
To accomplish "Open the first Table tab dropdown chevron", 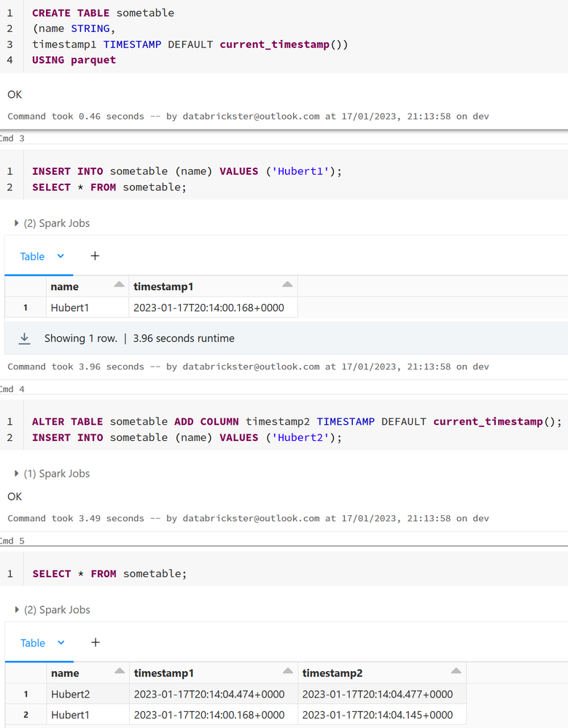I will (61, 256).
